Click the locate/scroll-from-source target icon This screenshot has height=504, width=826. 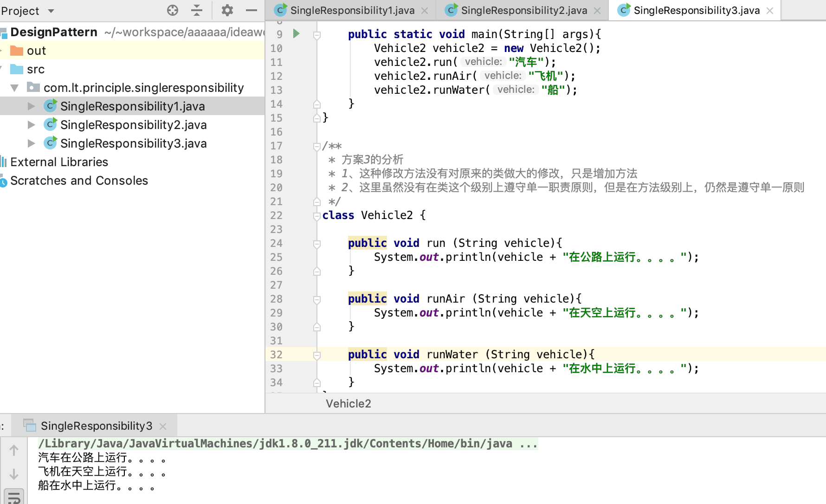173,10
